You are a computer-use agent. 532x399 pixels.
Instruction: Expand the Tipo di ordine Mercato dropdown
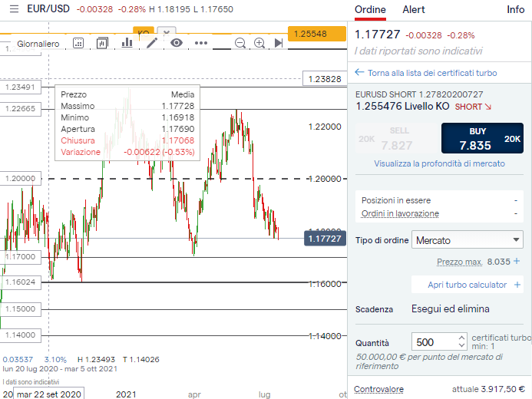coord(468,240)
